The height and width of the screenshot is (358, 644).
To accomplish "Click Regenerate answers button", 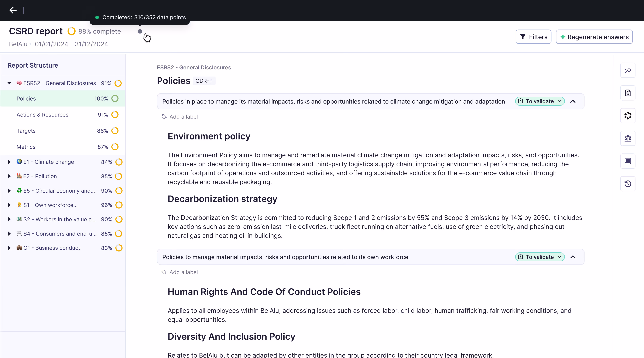I will click(594, 37).
